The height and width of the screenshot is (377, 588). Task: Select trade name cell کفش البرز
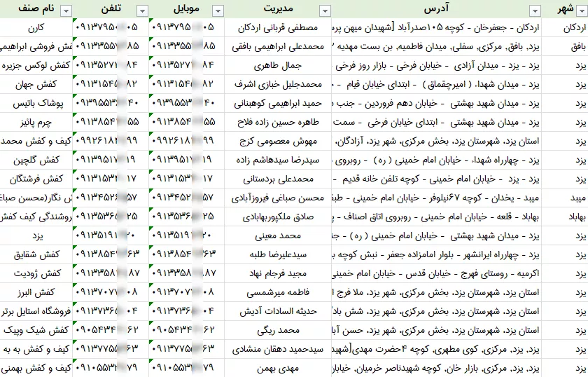pos(36,292)
